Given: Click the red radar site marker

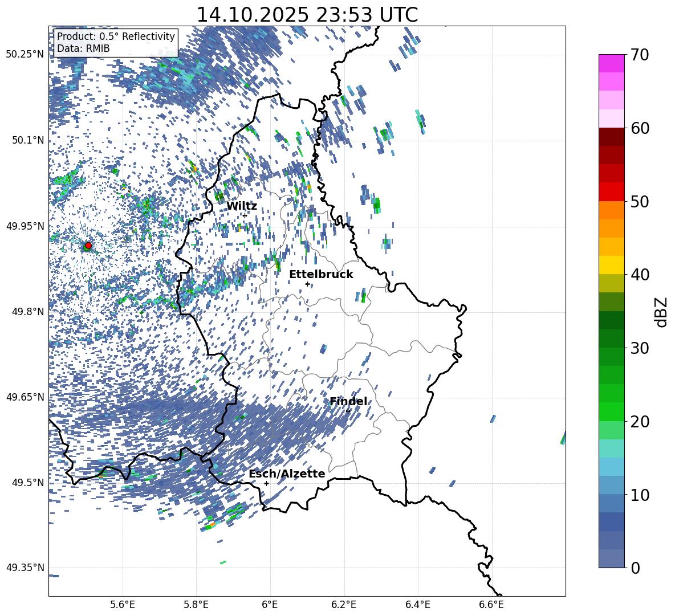Looking at the screenshot, I should [x=88, y=246].
